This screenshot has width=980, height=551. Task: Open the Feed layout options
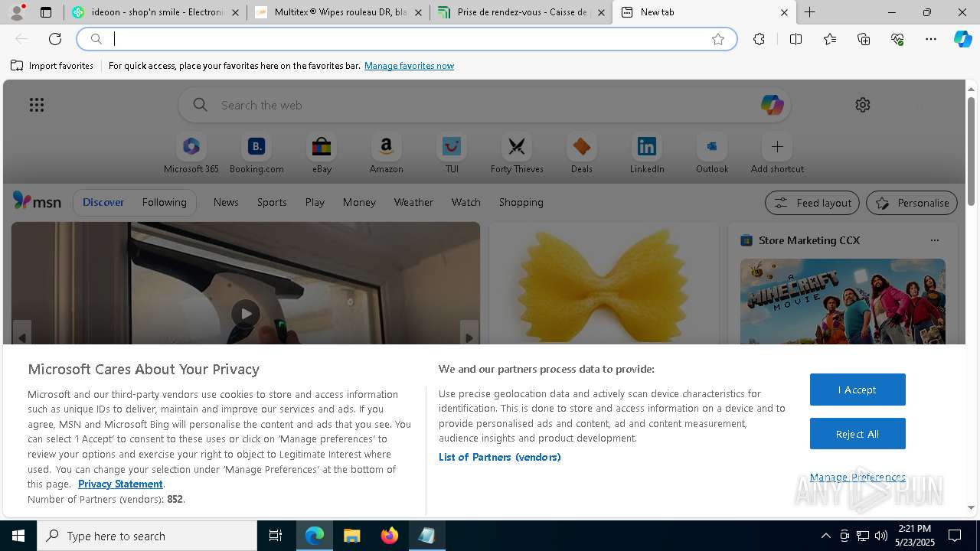(812, 203)
